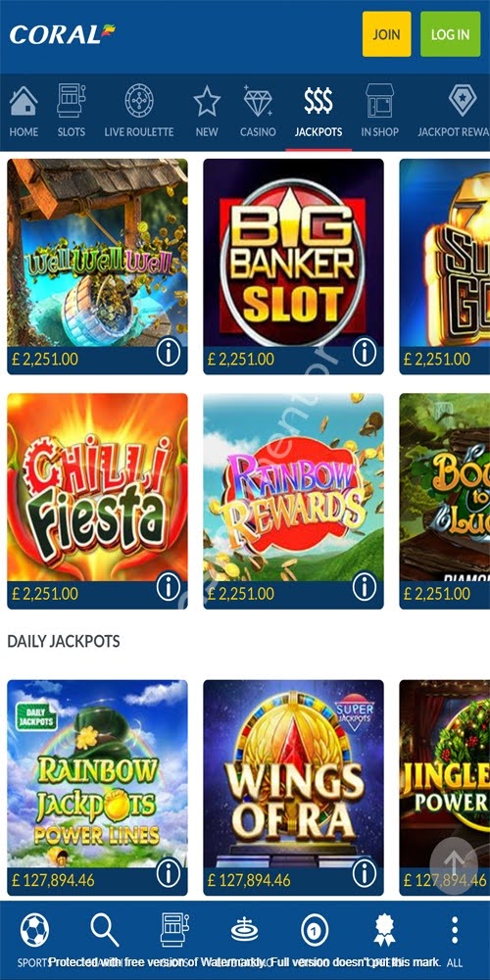
Task: Show info for Big Banker Slot
Action: pyautogui.click(x=365, y=353)
